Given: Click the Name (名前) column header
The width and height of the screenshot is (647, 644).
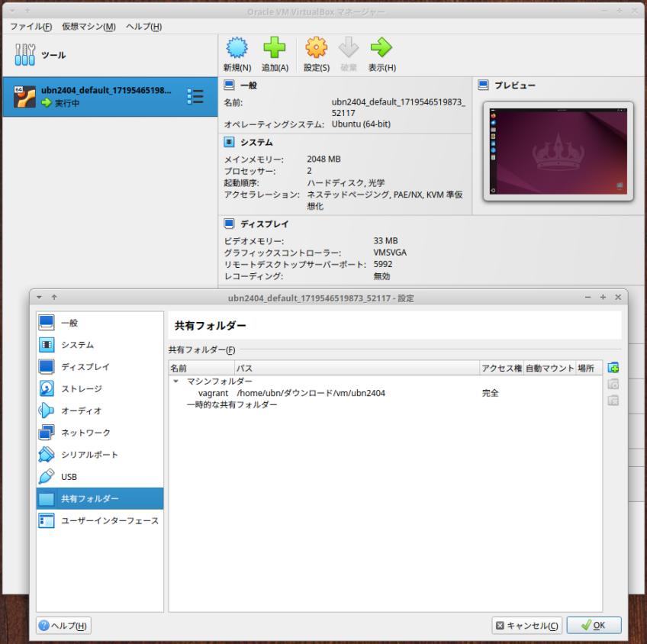Looking at the screenshot, I should (201, 368).
